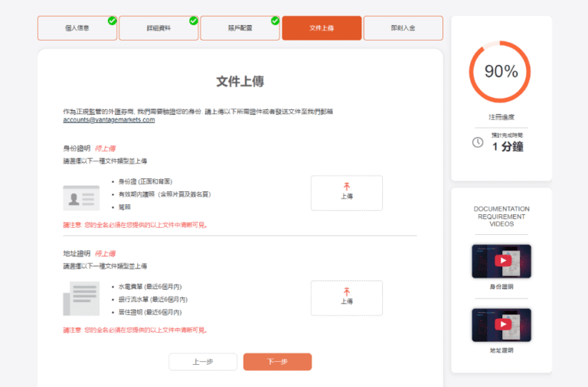Click green checkmark on 個人信息 step
Viewport: 588px width, 387px height.
[x=113, y=21]
